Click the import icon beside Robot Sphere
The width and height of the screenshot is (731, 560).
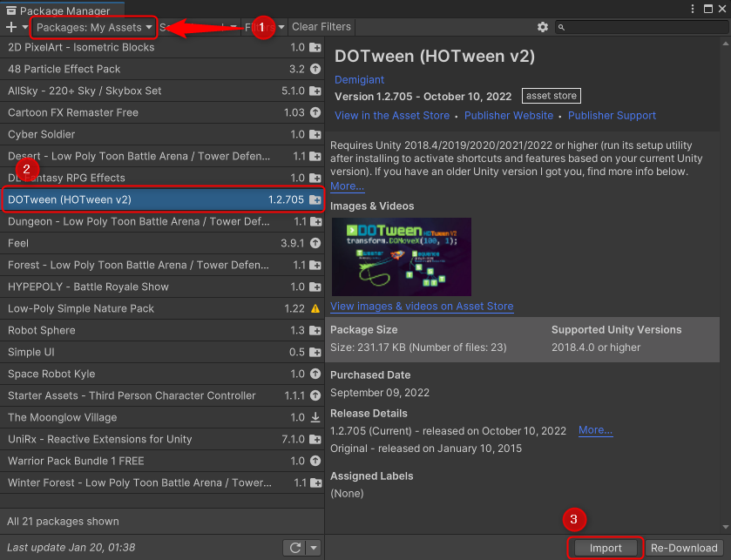tap(315, 330)
